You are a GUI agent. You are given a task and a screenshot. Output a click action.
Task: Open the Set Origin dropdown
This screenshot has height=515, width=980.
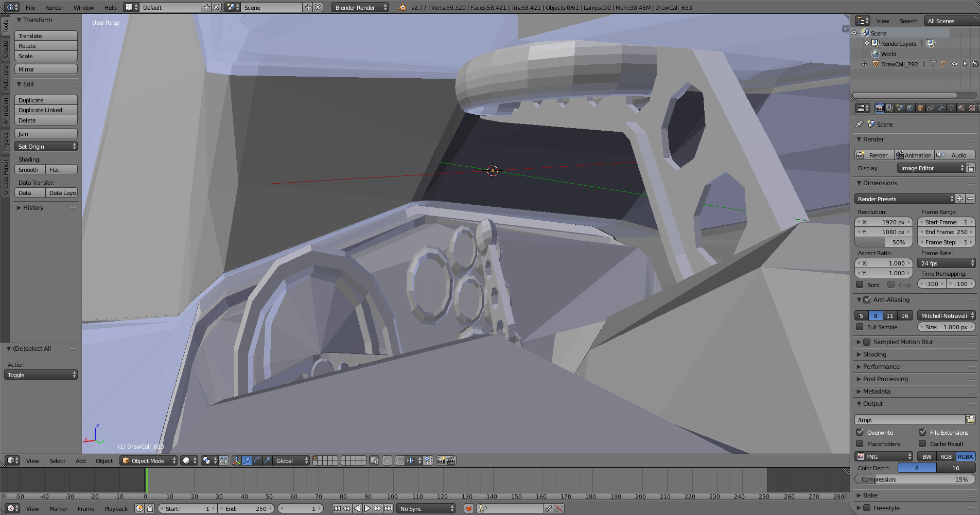(46, 147)
